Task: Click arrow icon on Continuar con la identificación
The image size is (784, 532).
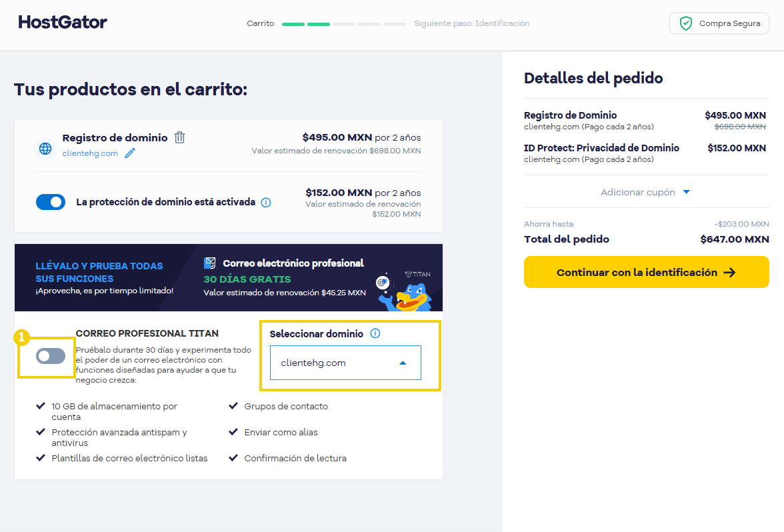Action: pyautogui.click(x=729, y=273)
